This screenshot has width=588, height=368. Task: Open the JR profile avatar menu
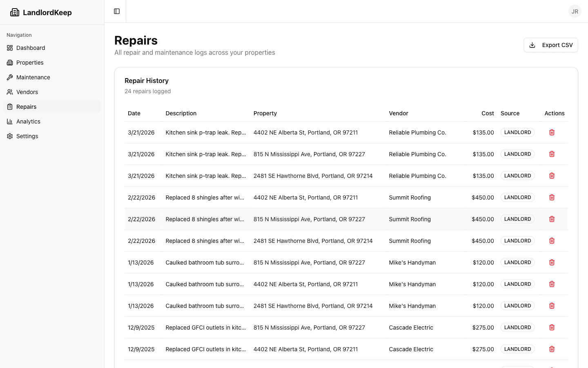(575, 11)
